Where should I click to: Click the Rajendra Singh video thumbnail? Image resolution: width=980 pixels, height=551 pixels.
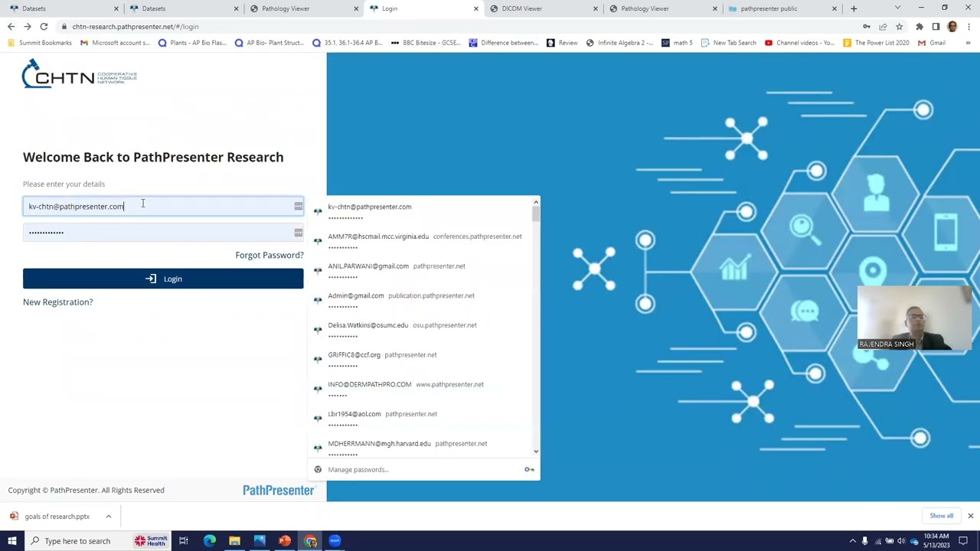click(x=915, y=318)
